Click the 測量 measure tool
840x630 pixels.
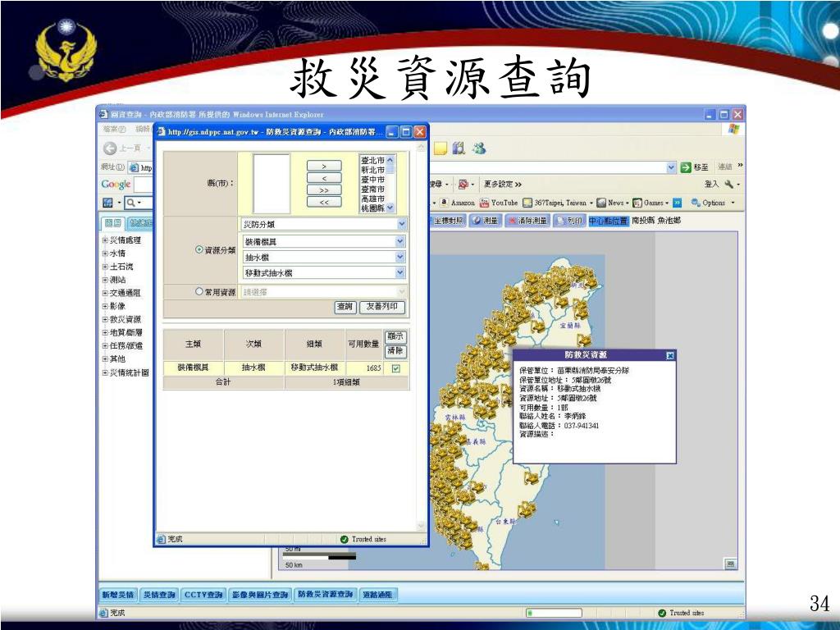(485, 220)
